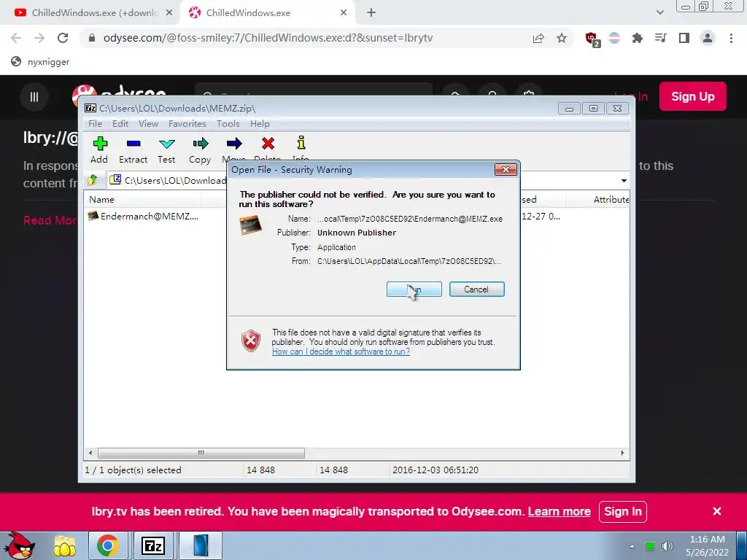The height and width of the screenshot is (560, 747).
Task: Click Sign In in the pink banner
Action: click(x=623, y=511)
